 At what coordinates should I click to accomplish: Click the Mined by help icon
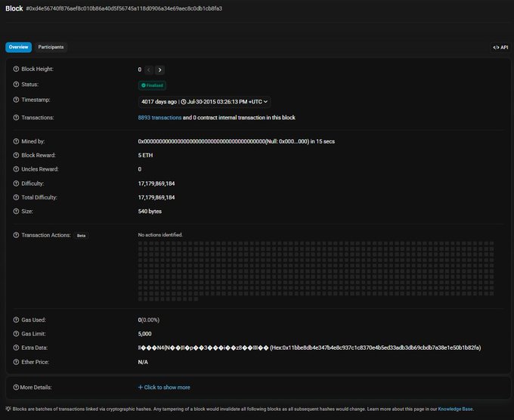point(16,141)
